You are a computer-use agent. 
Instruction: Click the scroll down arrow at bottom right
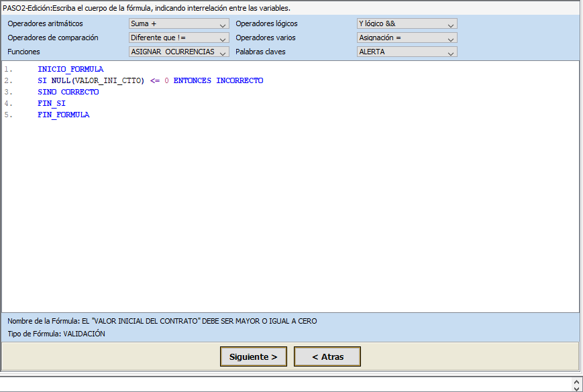point(576,387)
